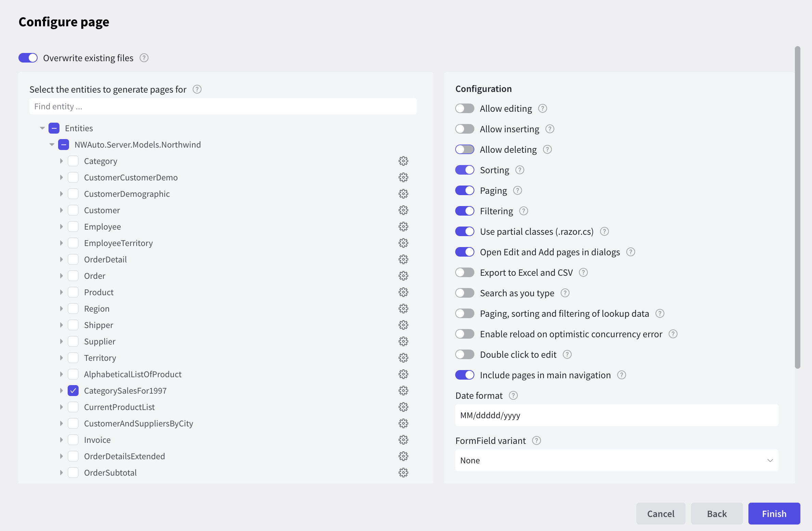The height and width of the screenshot is (531, 812).
Task: Show help icon next to Allow editing
Action: point(542,109)
